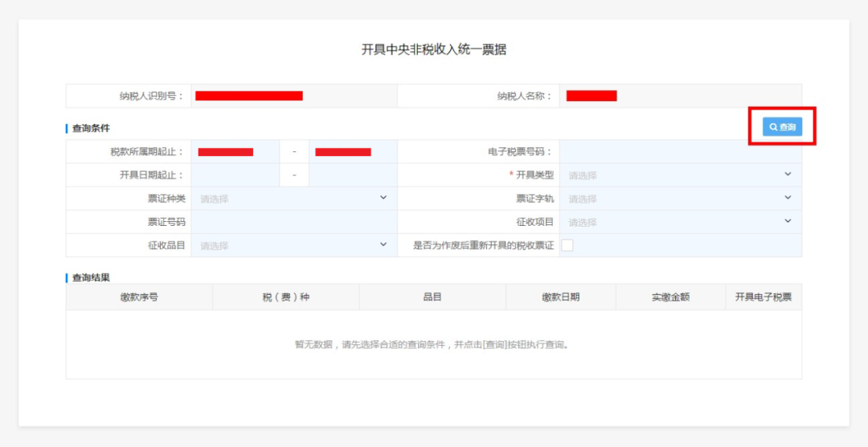
Task: Click the 查询 search button
Action: (782, 127)
